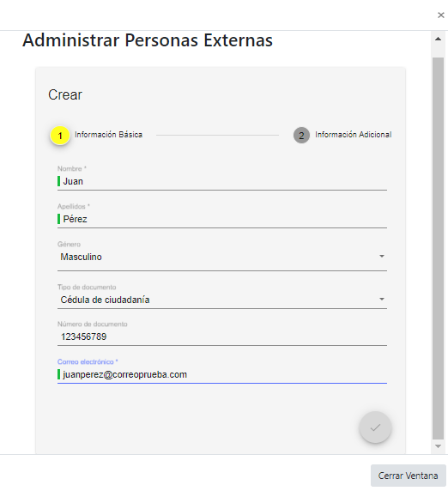448x491 pixels.
Task: Open the Tipo de documento dropdown arrow
Action: [382, 299]
